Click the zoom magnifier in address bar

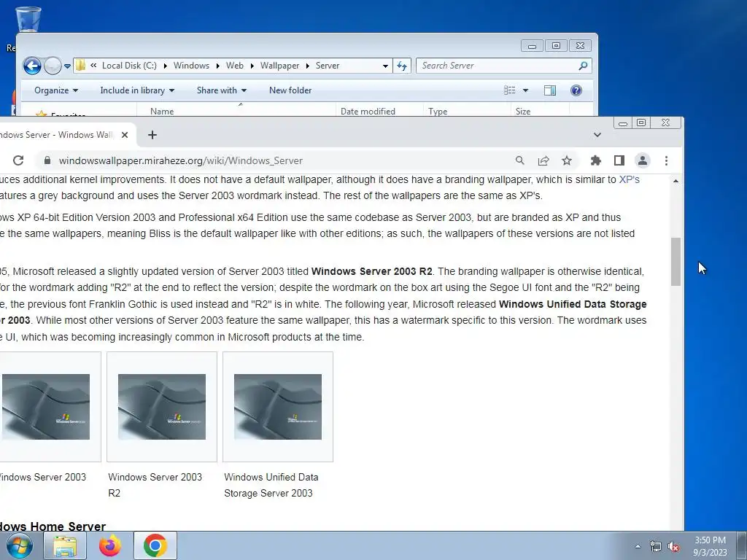pos(519,160)
